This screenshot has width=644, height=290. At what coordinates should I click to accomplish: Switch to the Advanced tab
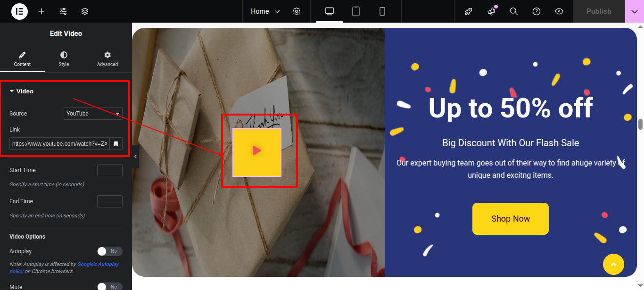(107, 59)
